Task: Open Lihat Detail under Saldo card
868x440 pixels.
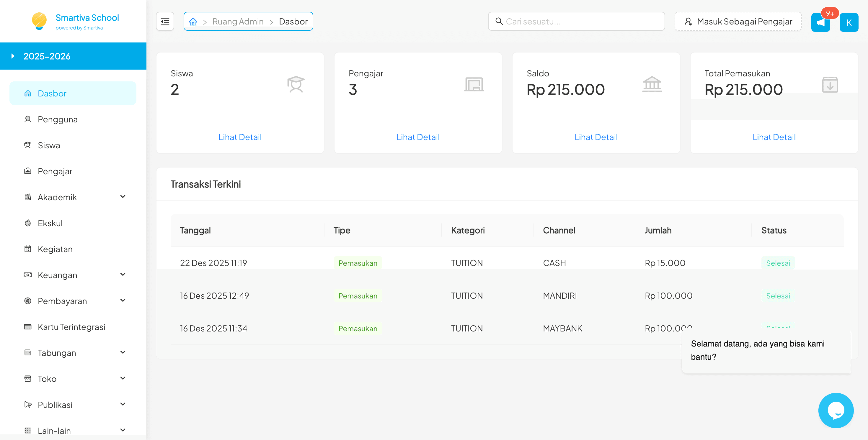Action: click(x=596, y=137)
